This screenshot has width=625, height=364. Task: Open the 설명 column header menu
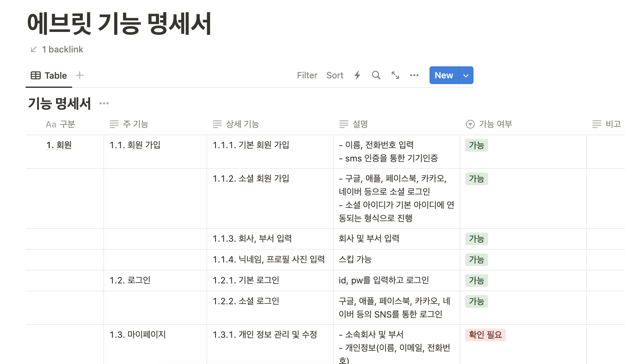(x=360, y=124)
